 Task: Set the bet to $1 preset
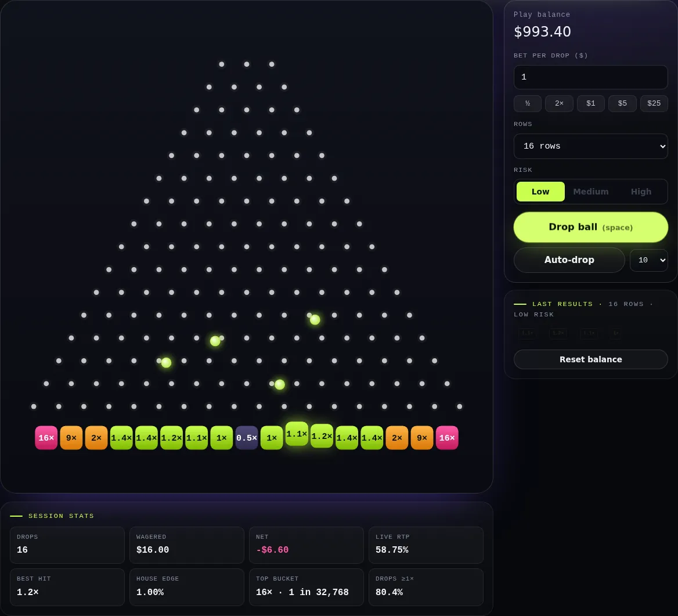[591, 103]
